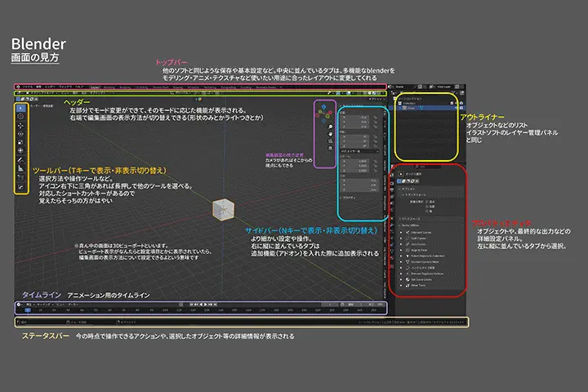Play the animation in reverse

coord(201,305)
